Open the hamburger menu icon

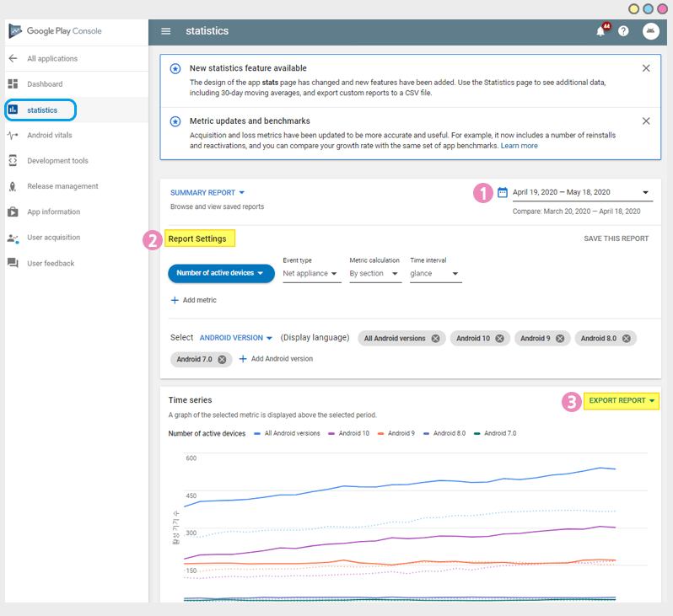(x=165, y=31)
